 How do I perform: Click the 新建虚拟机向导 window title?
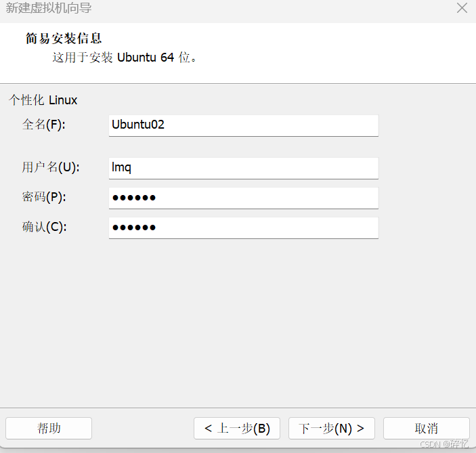(49, 8)
